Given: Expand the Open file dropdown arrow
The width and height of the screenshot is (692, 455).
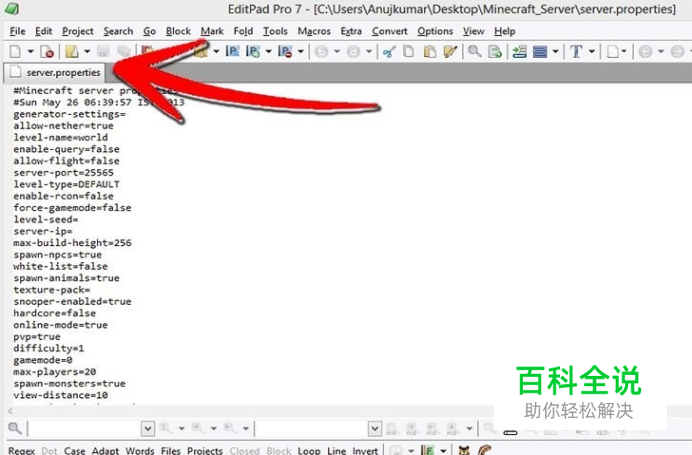Looking at the screenshot, I should (87, 52).
